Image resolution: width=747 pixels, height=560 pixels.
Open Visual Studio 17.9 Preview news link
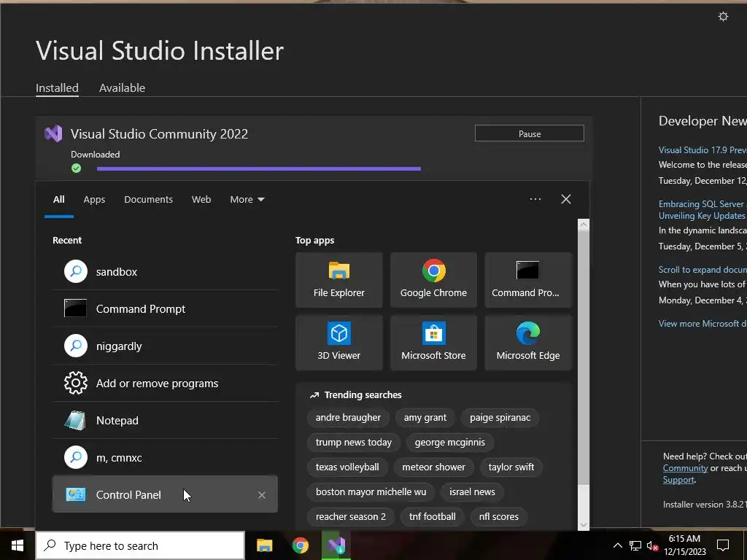[x=703, y=150]
